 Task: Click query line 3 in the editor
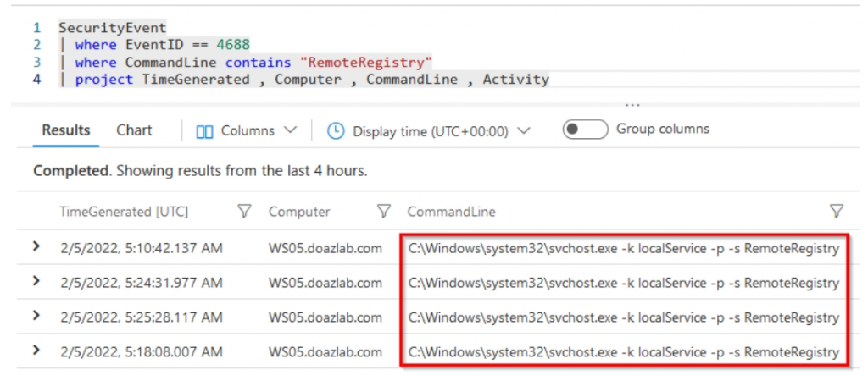[253, 63]
